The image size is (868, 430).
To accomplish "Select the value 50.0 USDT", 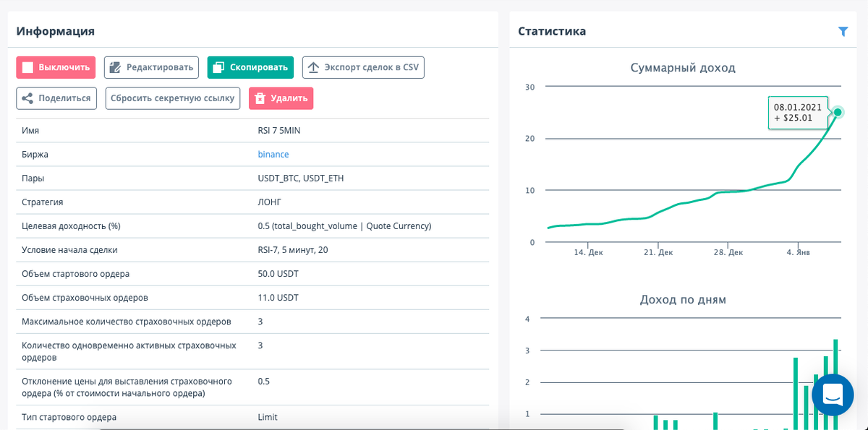I will click(278, 274).
